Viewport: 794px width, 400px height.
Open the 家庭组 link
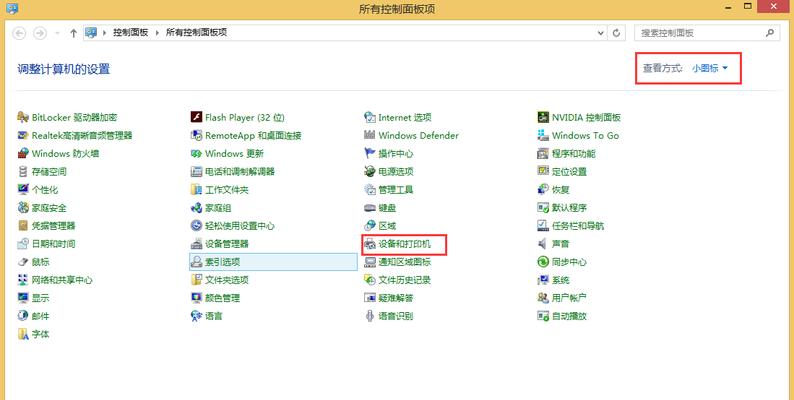(218, 208)
